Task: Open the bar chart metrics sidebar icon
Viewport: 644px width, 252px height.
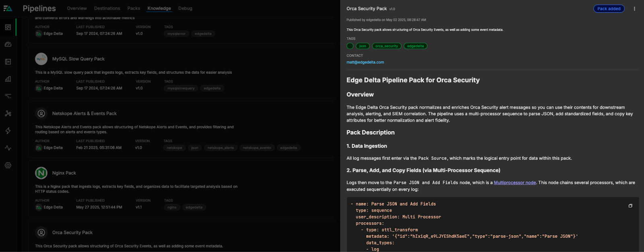Action: coord(8,79)
